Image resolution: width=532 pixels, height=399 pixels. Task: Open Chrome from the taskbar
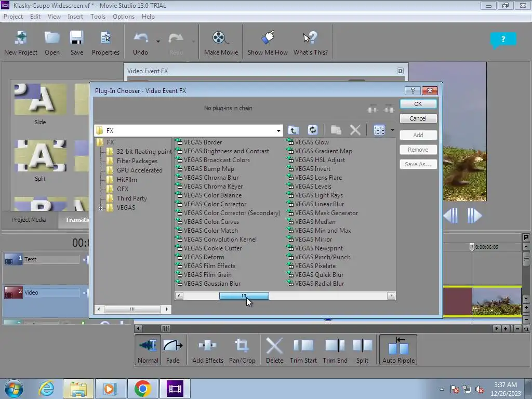pos(142,389)
